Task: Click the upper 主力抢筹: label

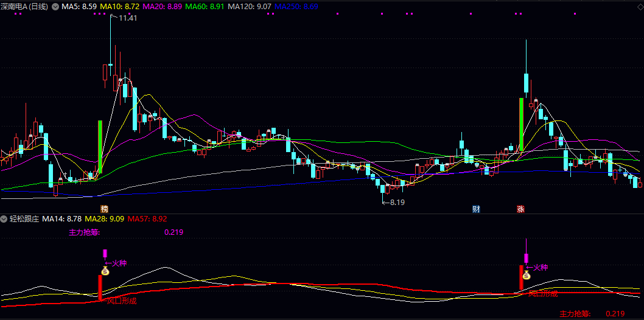Action: [84, 232]
